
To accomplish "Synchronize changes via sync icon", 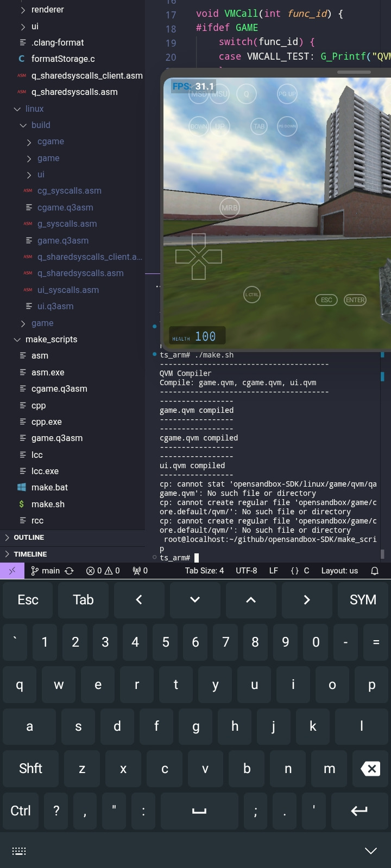I will point(70,571).
